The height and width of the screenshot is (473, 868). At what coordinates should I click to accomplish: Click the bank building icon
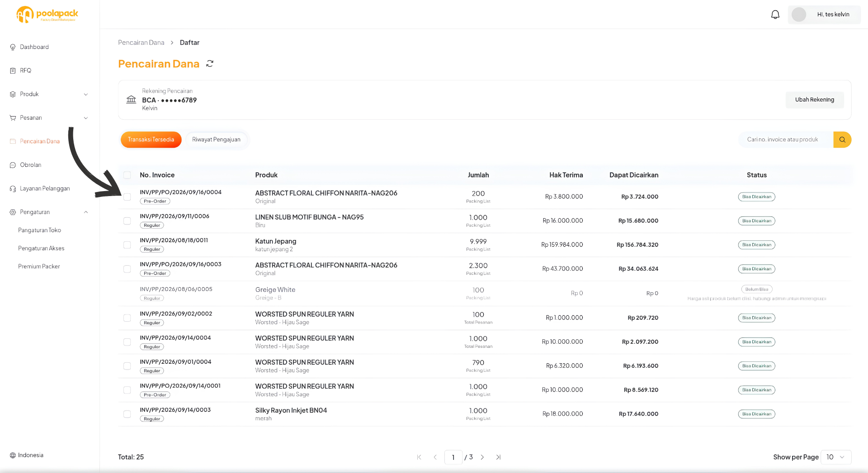[x=131, y=99]
